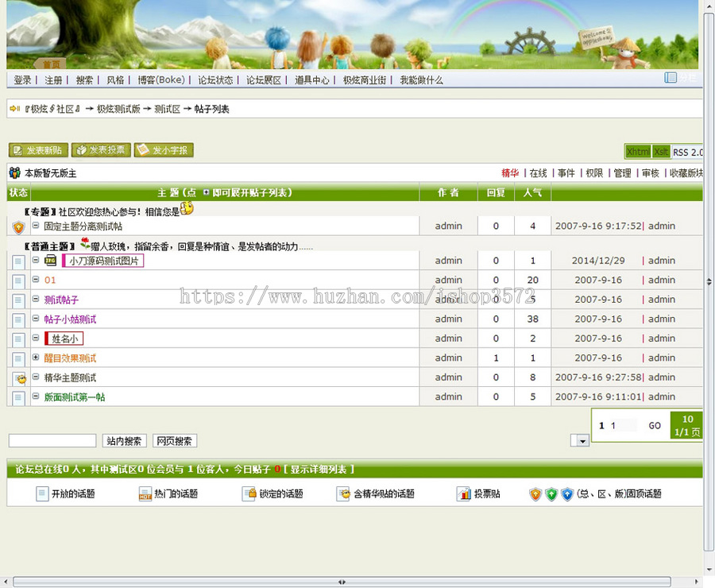Screen dimensions: 715x588
Task: Toggle expander beside 小刀源码测试图片
Action: click(x=36, y=260)
